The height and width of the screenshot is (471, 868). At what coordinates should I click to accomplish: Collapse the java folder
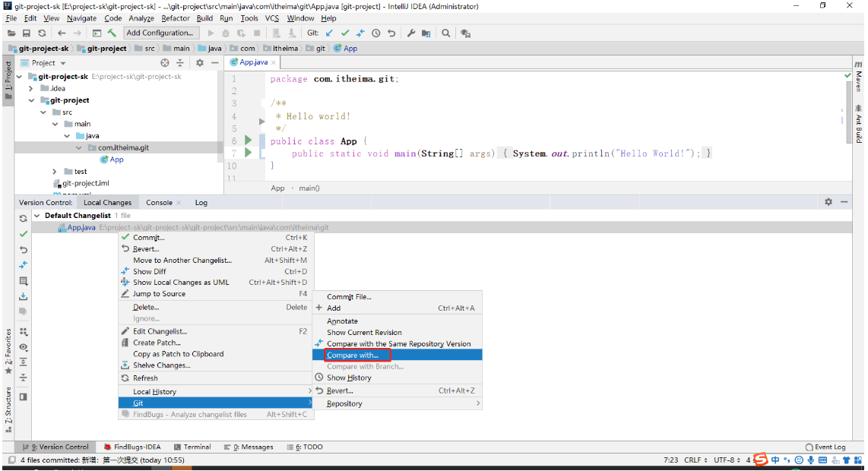click(67, 135)
